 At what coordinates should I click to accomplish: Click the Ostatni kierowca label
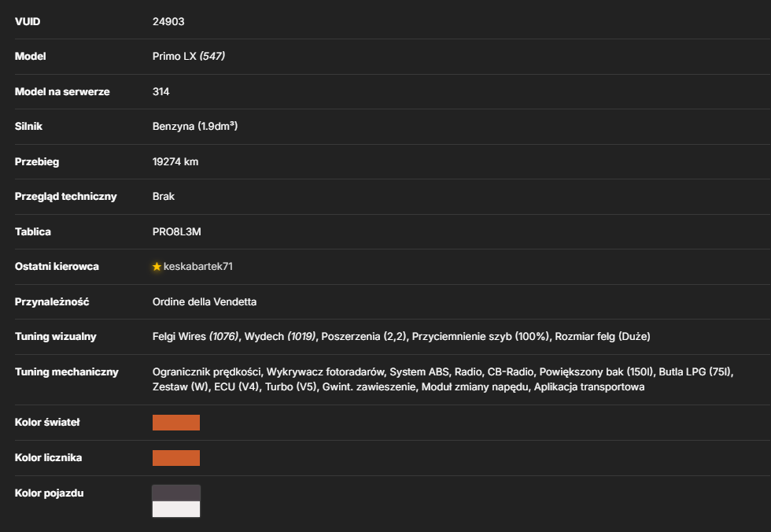coord(57,267)
